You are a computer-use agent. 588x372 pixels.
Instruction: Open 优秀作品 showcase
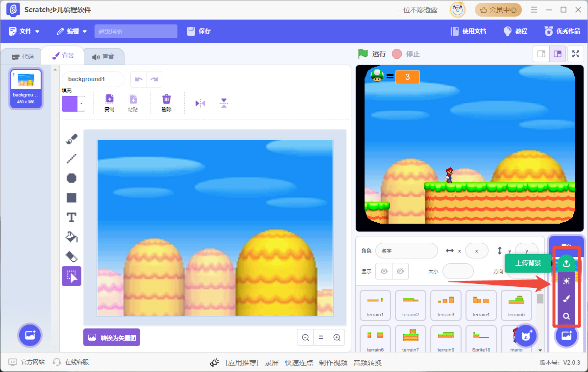(x=563, y=31)
